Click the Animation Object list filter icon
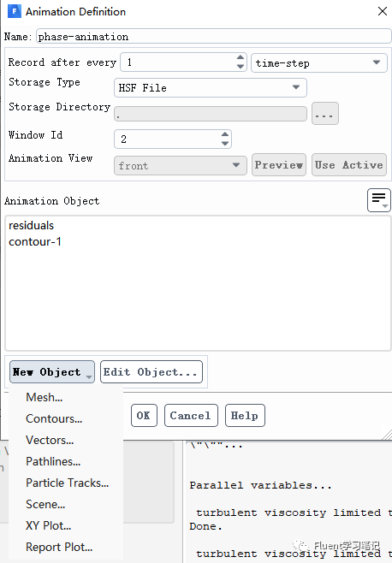Image resolution: width=392 pixels, height=563 pixels. tap(378, 200)
